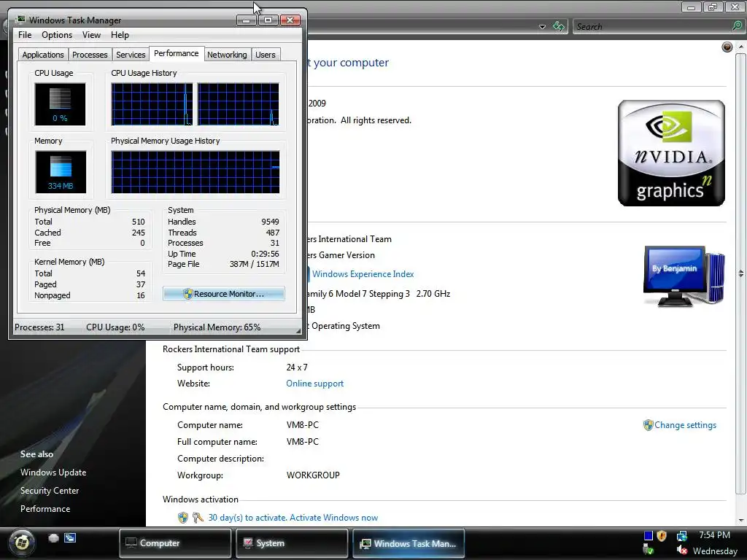Minimize the Windows Task Manager window
The height and width of the screenshot is (560, 747).
pos(247,20)
